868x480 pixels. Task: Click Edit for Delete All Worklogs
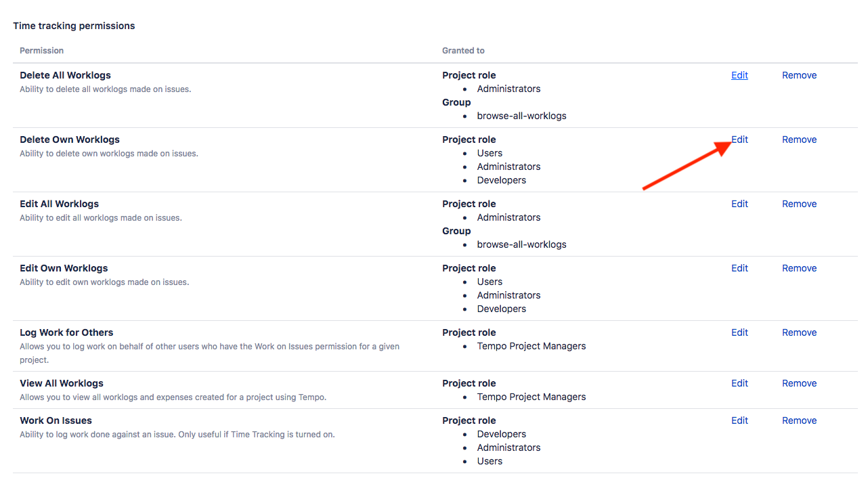[739, 75]
